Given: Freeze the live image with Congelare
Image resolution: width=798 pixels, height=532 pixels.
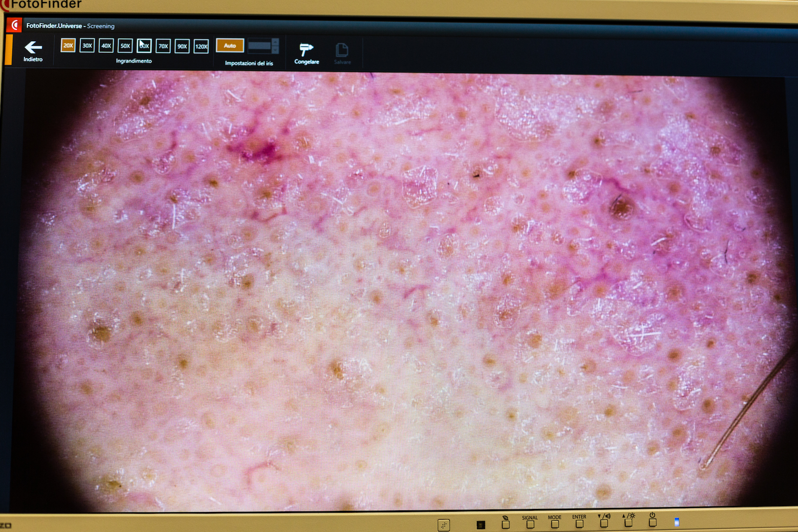Looking at the screenshot, I should tap(306, 54).
